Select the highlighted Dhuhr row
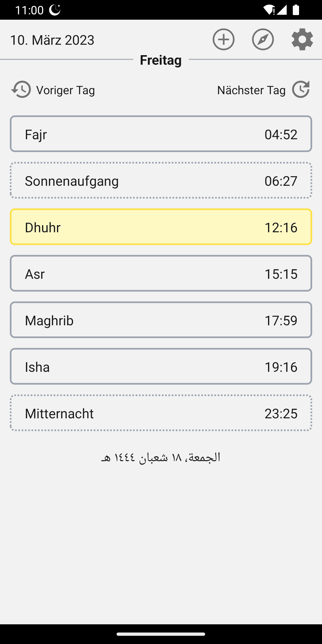Image resolution: width=322 pixels, height=644 pixels. tap(161, 227)
